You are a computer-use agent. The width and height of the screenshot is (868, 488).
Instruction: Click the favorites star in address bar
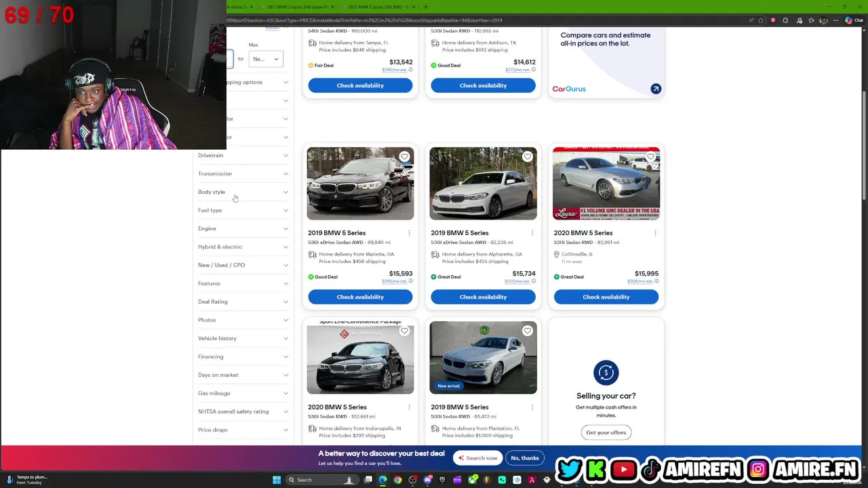761,20
